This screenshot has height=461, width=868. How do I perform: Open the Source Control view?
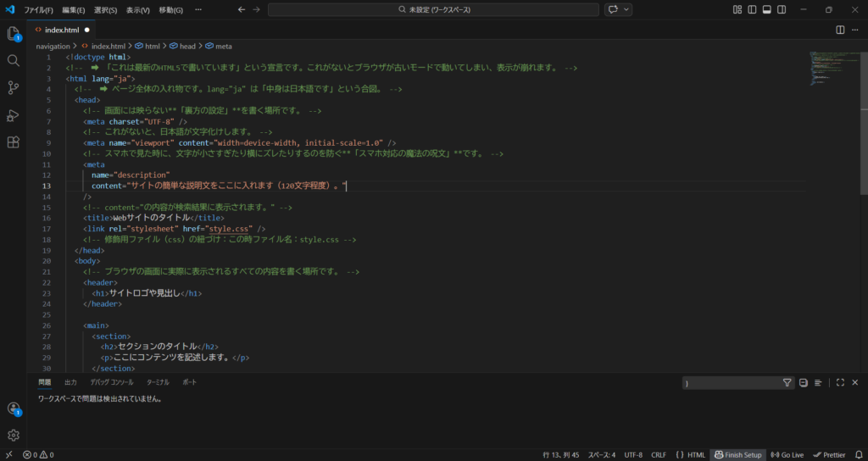[x=13, y=88]
